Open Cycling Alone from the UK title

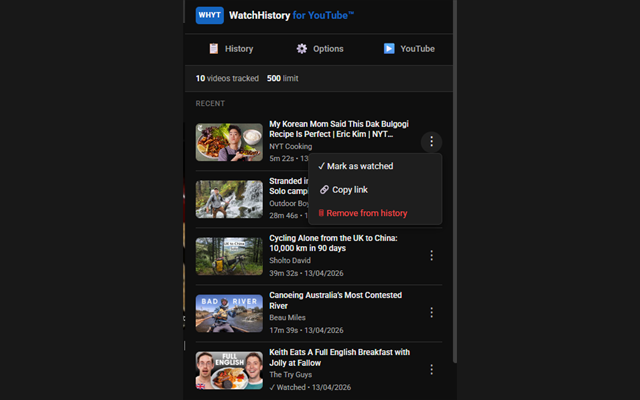[x=333, y=243]
